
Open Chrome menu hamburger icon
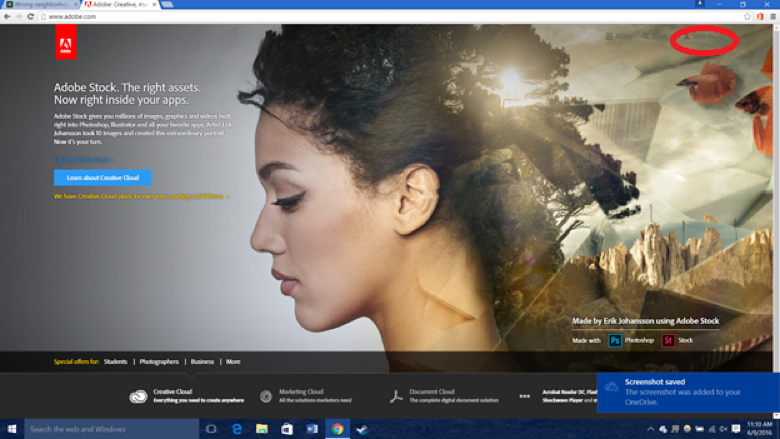pyautogui.click(x=773, y=16)
